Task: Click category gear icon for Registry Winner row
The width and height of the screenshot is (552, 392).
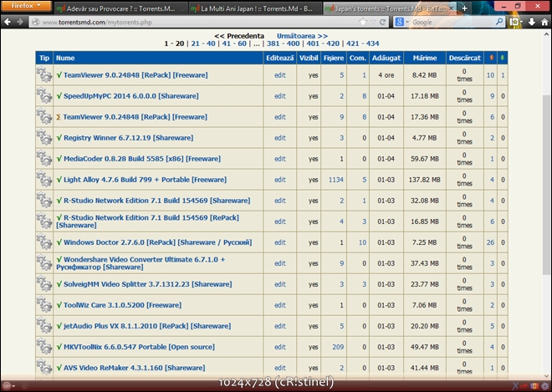Action: [44, 138]
